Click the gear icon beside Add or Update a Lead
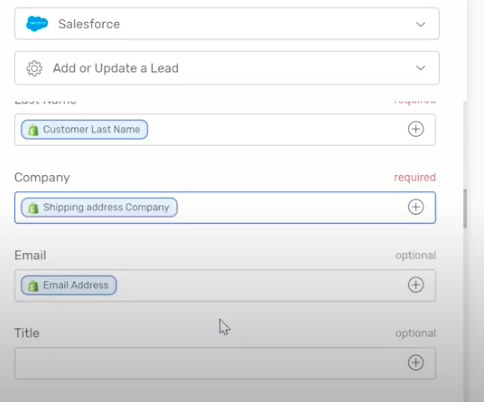The image size is (484, 402). pyautogui.click(x=34, y=68)
